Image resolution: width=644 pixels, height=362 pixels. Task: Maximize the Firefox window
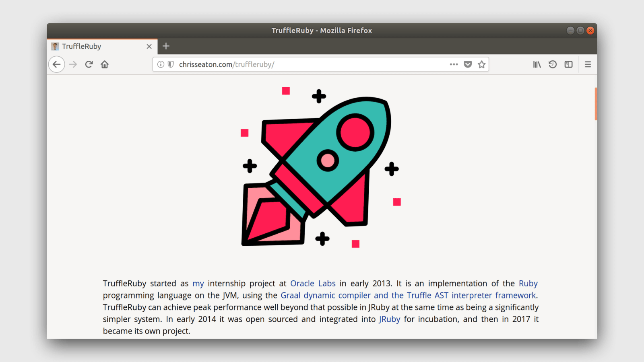pyautogui.click(x=580, y=31)
